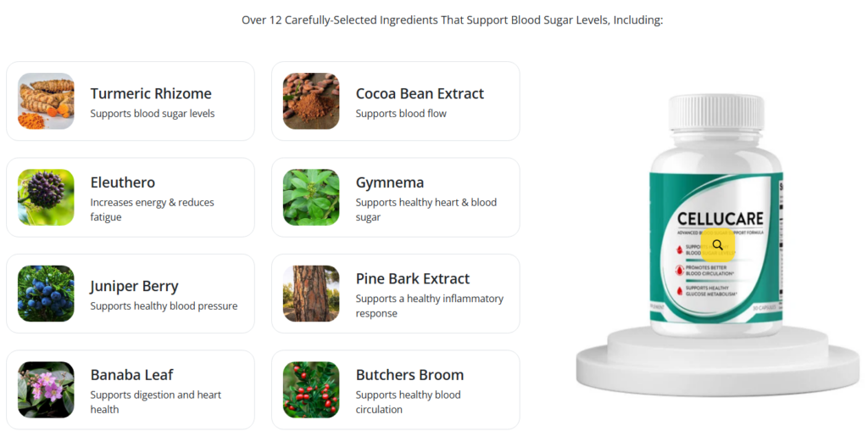Click the Butchers Broom heading
868x437 pixels.
click(409, 374)
